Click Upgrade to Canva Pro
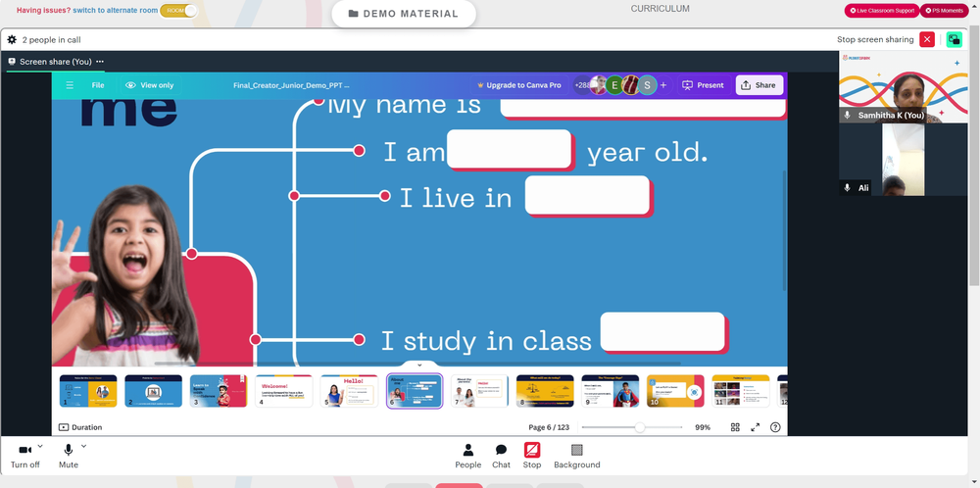980x488 pixels. click(518, 85)
